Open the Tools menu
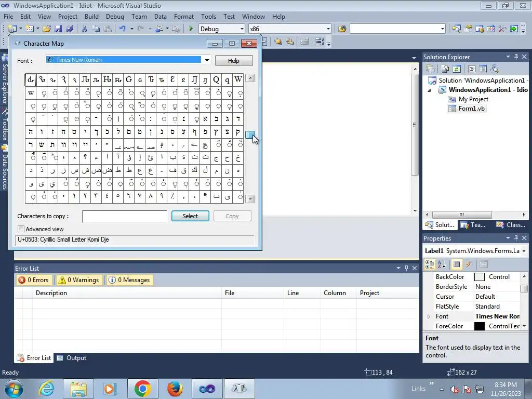 coord(208,16)
